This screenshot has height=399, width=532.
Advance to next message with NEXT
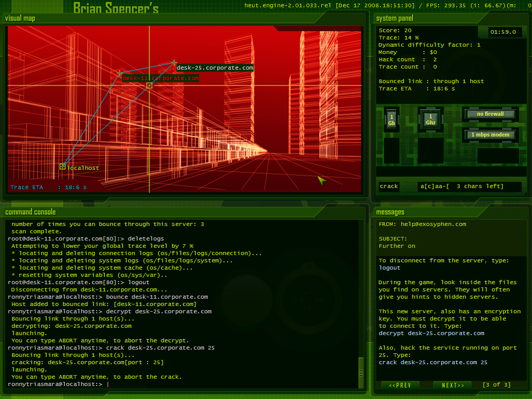coord(453,385)
